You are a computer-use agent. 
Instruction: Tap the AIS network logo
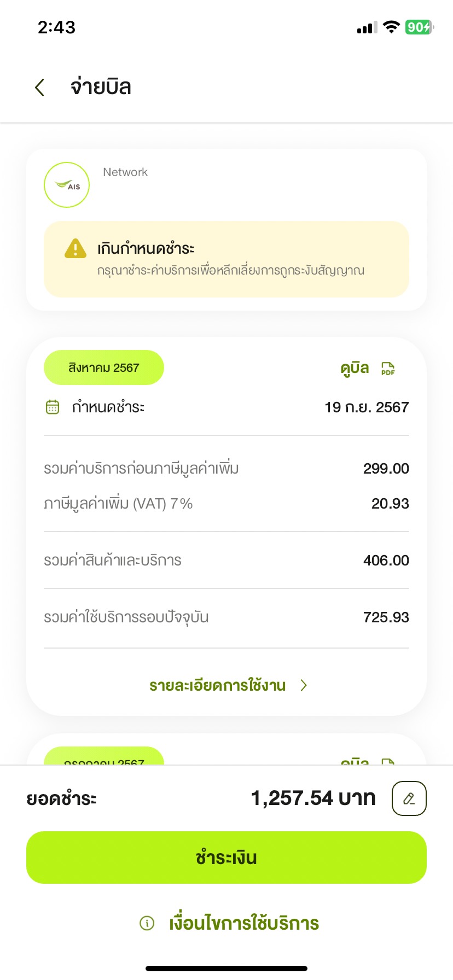[x=67, y=185]
